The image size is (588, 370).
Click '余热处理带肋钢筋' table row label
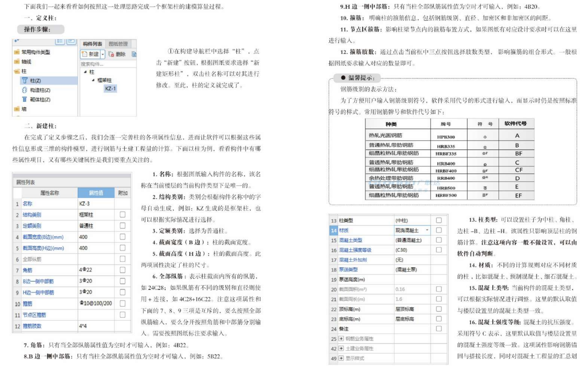[x=391, y=178]
